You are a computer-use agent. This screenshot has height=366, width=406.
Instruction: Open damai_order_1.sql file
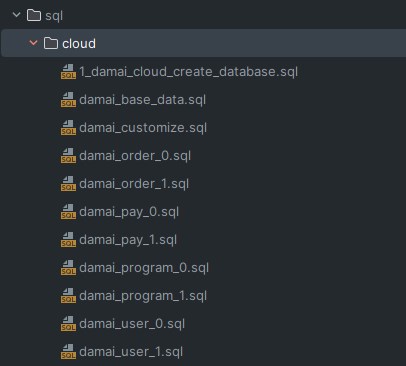coord(134,184)
